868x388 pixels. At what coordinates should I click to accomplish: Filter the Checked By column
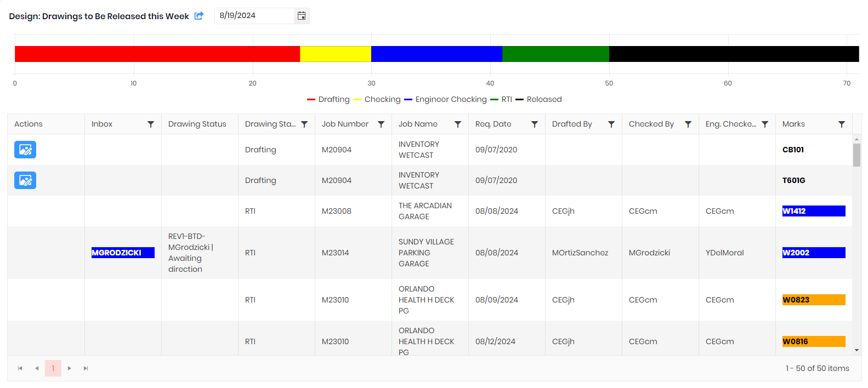(x=688, y=124)
